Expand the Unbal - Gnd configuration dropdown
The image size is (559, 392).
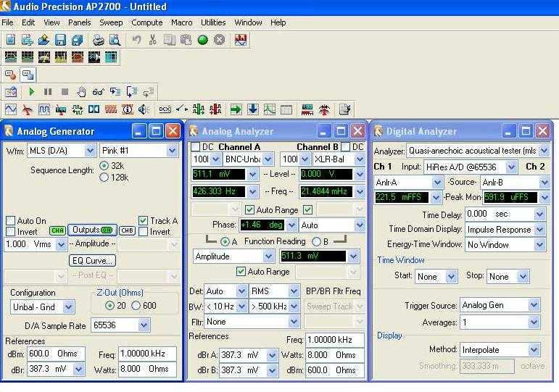tap(68, 306)
